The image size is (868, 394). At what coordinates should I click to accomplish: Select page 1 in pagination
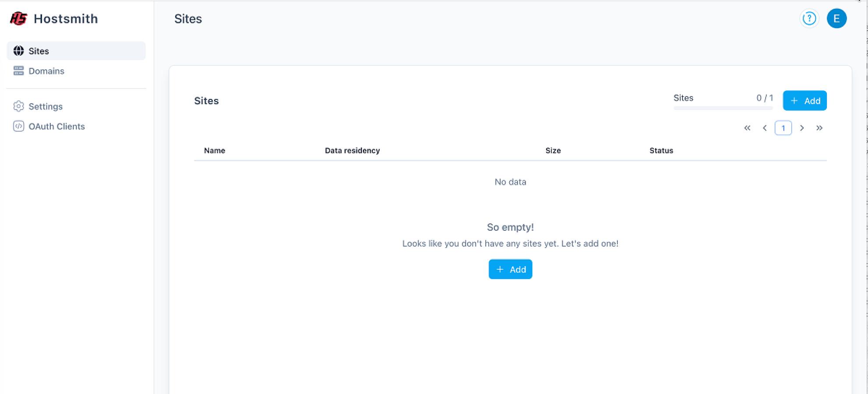tap(783, 128)
